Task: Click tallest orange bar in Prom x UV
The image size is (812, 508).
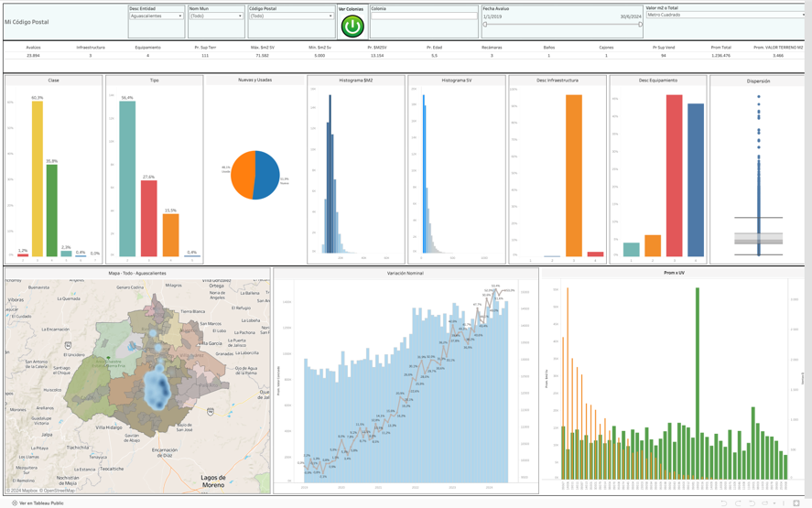Action: (x=568, y=384)
